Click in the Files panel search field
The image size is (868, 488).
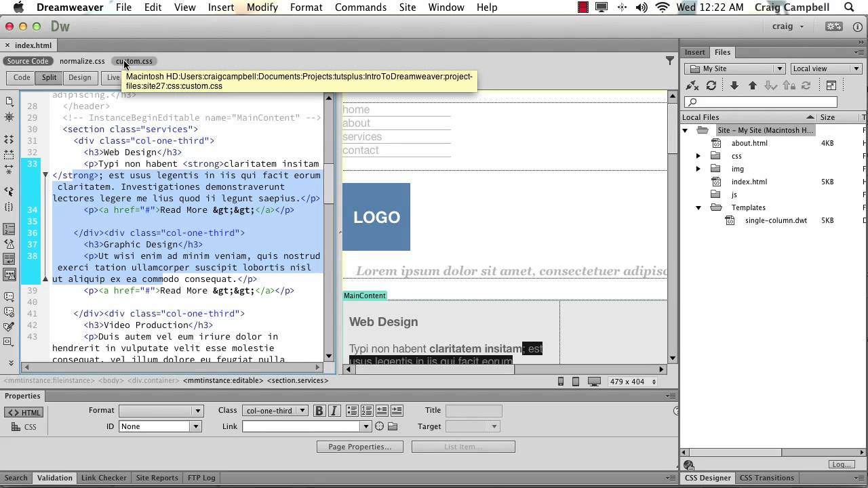coord(761,102)
